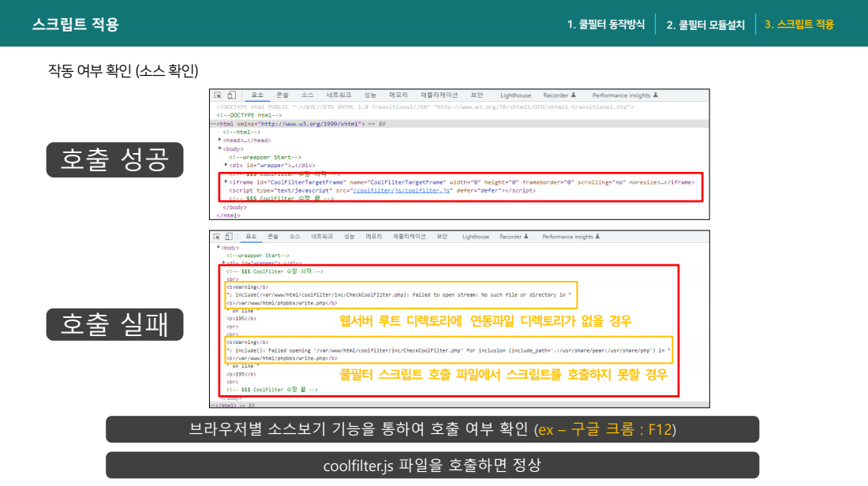Expand the div id="wrapper" node in 호출 성공 DevTools
Viewport: 868px width, 486px height.
tap(226, 165)
